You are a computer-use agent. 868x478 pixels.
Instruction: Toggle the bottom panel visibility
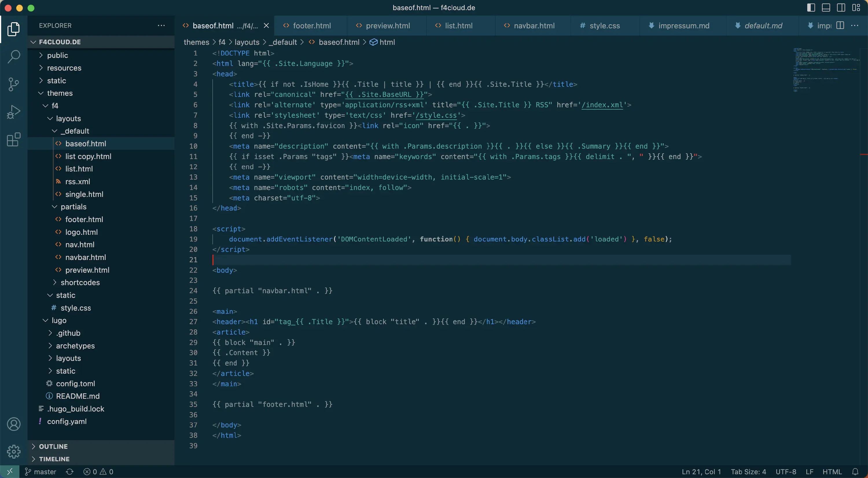[x=826, y=8]
